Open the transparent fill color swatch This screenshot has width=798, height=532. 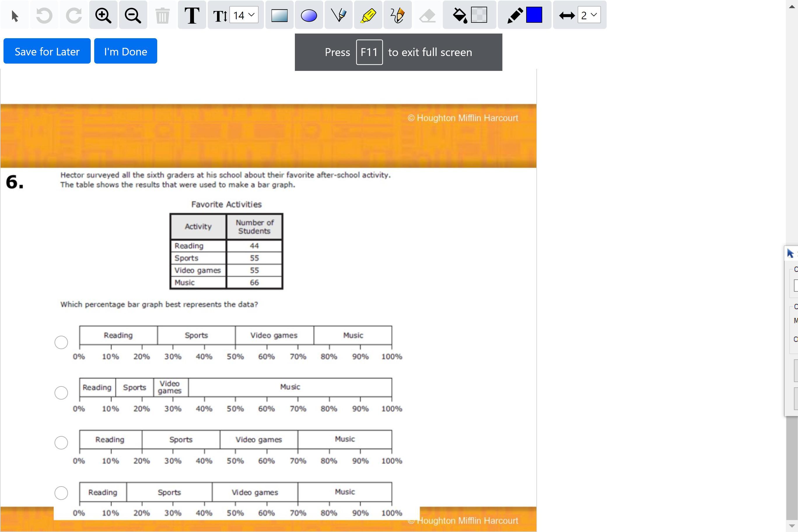pyautogui.click(x=479, y=15)
